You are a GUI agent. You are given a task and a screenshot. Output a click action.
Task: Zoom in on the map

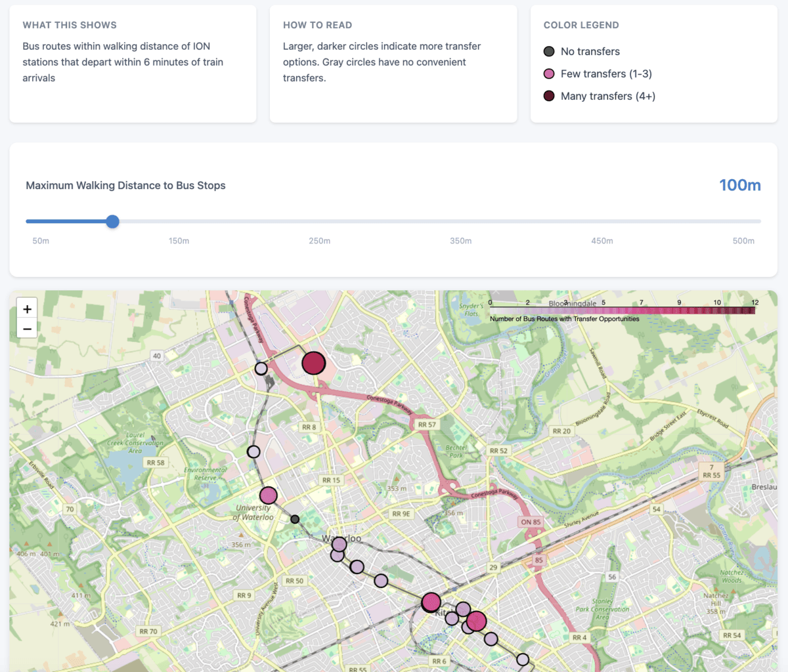[27, 309]
